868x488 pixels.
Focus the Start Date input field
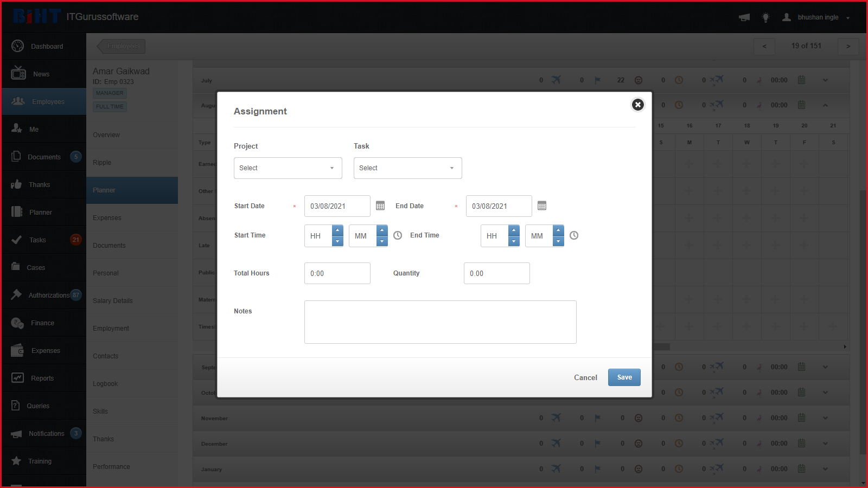pyautogui.click(x=337, y=206)
